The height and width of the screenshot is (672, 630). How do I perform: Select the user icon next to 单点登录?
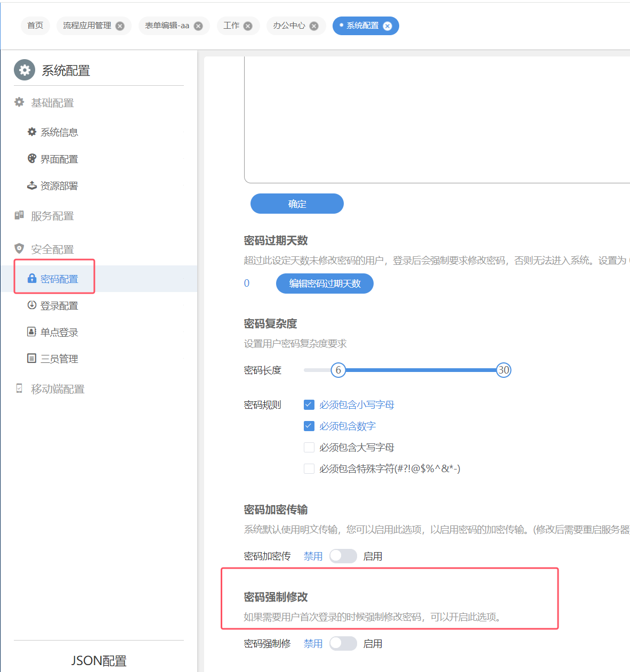click(x=31, y=331)
